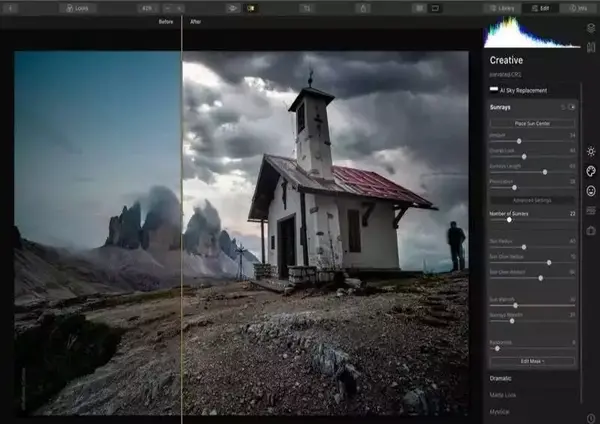Open the Edit Mask dropdown
Image resolution: width=600 pixels, height=424 pixels.
point(532,361)
